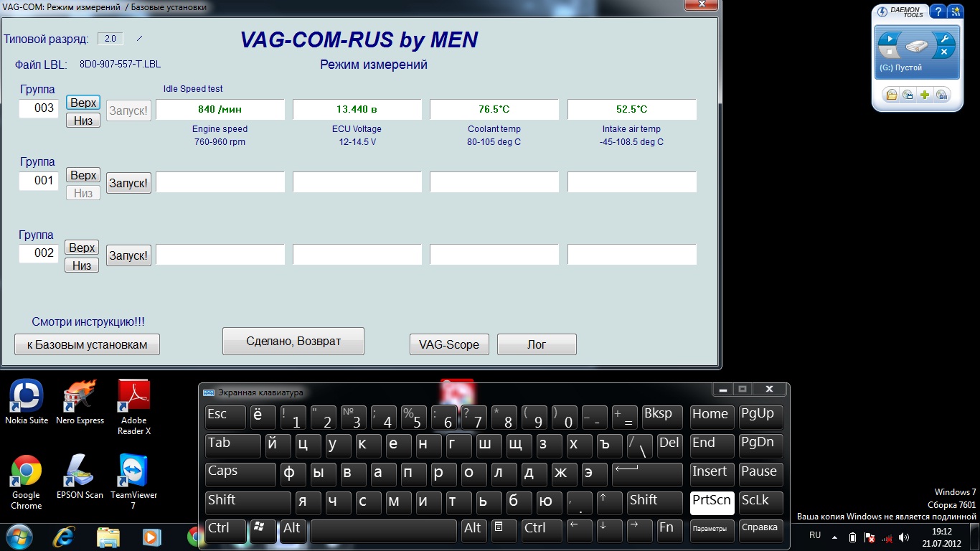
Task: Open the Windows Start menu orb
Action: [19, 537]
